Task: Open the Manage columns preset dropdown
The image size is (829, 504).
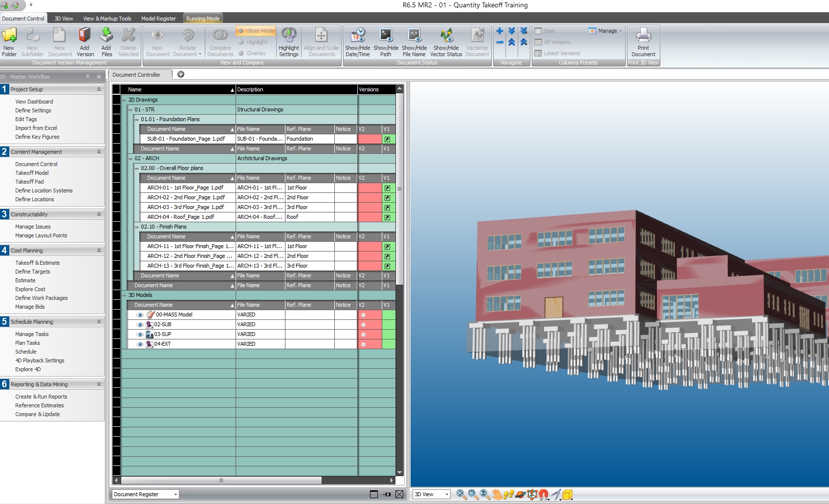Action: [x=606, y=31]
